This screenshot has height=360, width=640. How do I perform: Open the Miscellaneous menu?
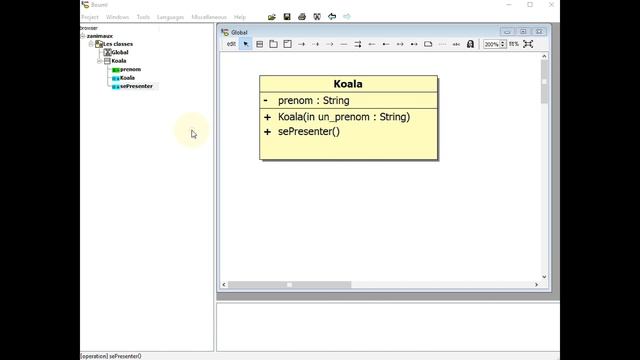click(x=209, y=17)
